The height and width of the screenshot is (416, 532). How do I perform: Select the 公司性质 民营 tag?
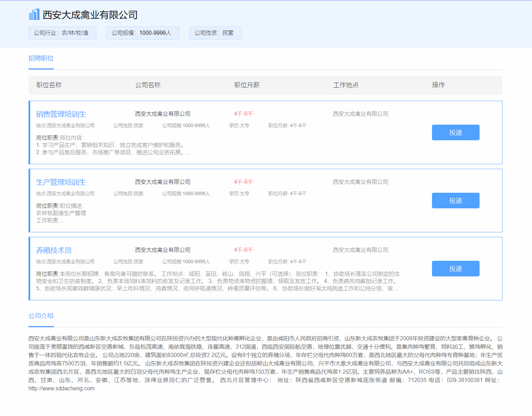[x=215, y=33]
